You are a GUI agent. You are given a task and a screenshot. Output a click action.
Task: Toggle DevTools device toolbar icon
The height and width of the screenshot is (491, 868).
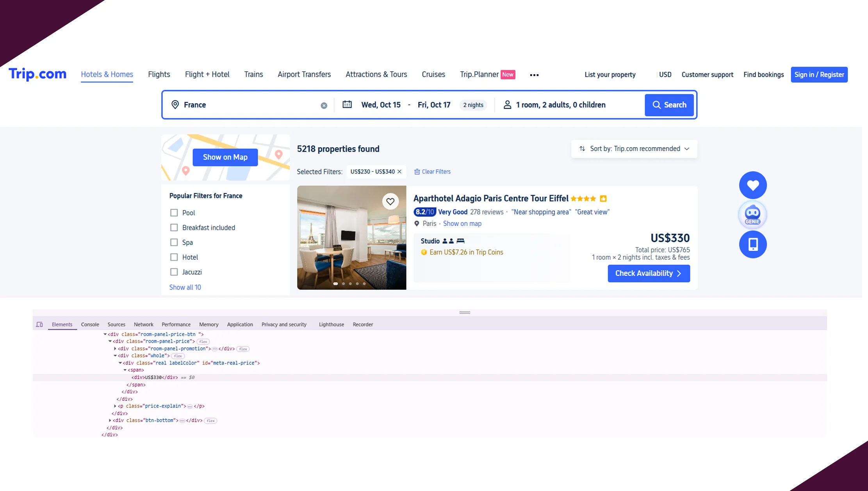pyautogui.click(x=39, y=325)
